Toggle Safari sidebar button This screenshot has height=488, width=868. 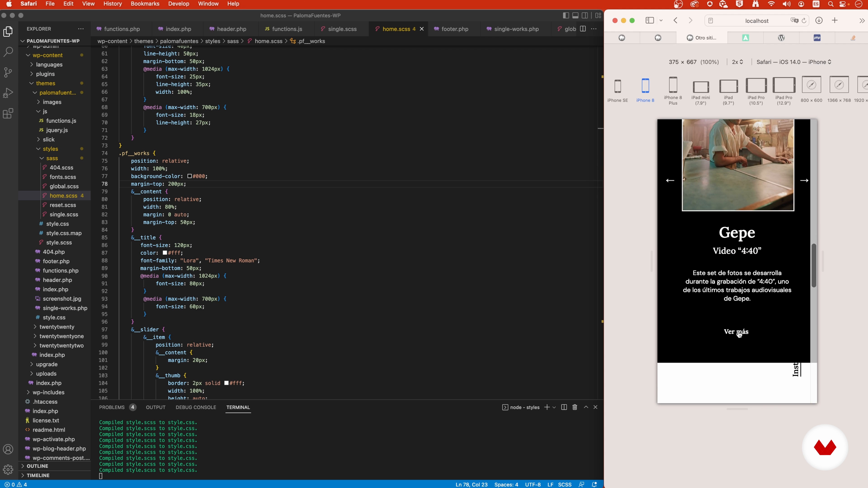[650, 21]
